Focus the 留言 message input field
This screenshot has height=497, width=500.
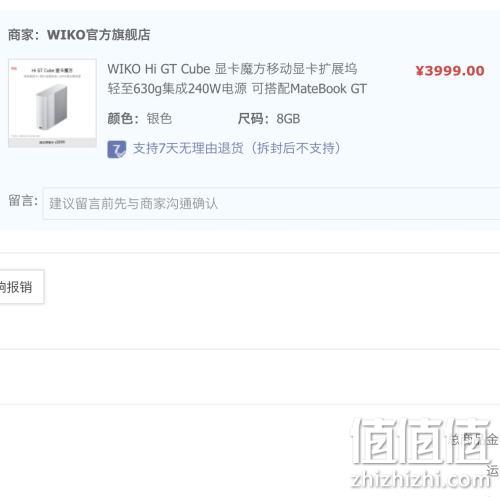271,203
